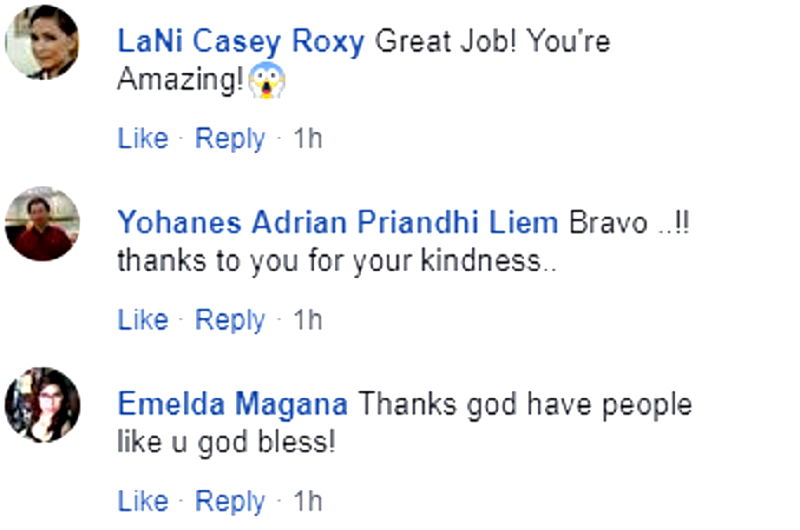
Task: Reply to LaNi Casey Roxy's comment
Action: [230, 138]
